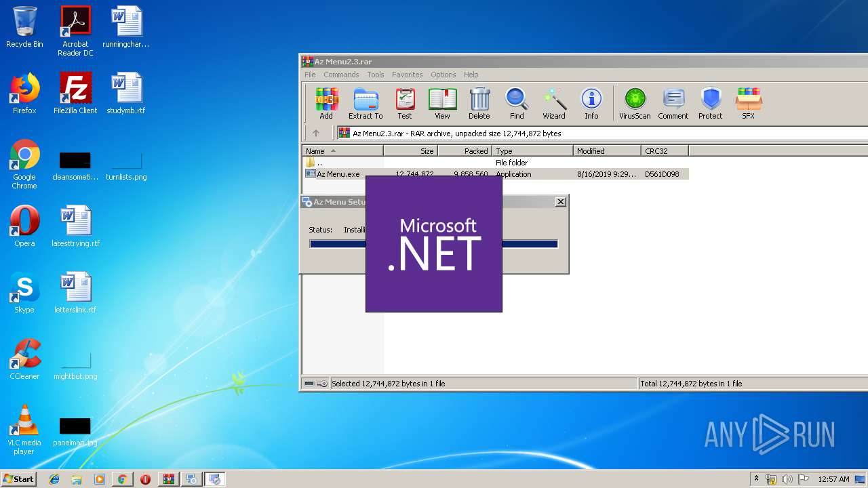Viewport: 868px width, 488px height.
Task: Sort file list by Name column
Action: [343, 151]
